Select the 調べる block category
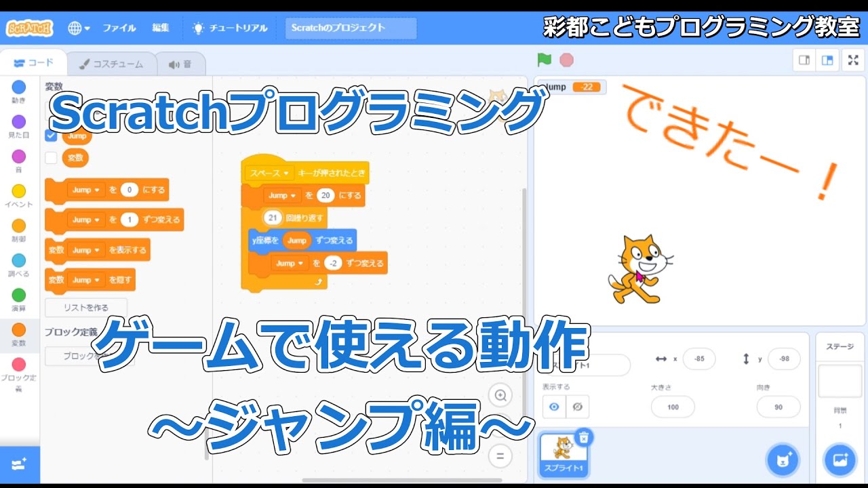868x488 pixels. (19, 265)
